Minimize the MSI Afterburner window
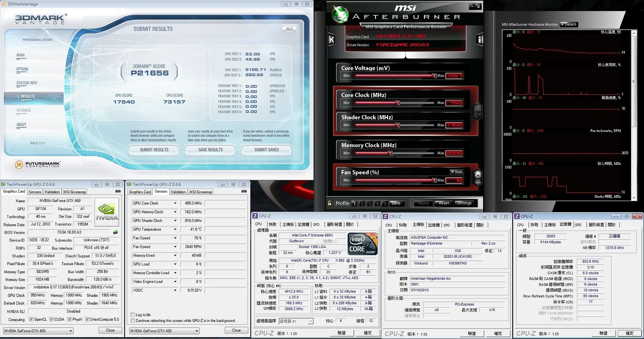The image size is (644, 339). tap(471, 6)
